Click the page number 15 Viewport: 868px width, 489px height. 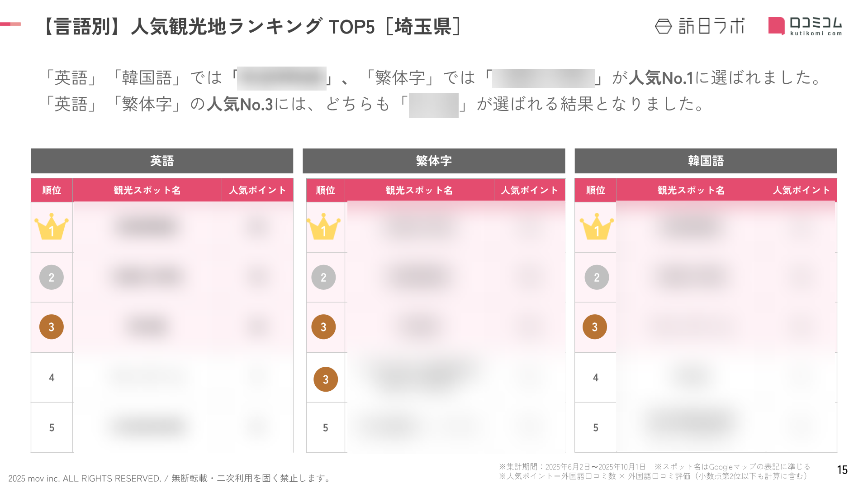tap(842, 470)
